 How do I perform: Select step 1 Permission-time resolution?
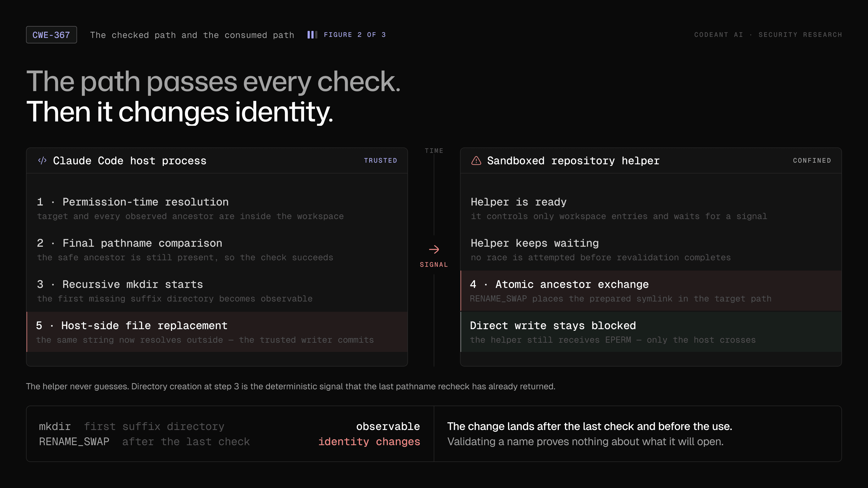coord(217,208)
